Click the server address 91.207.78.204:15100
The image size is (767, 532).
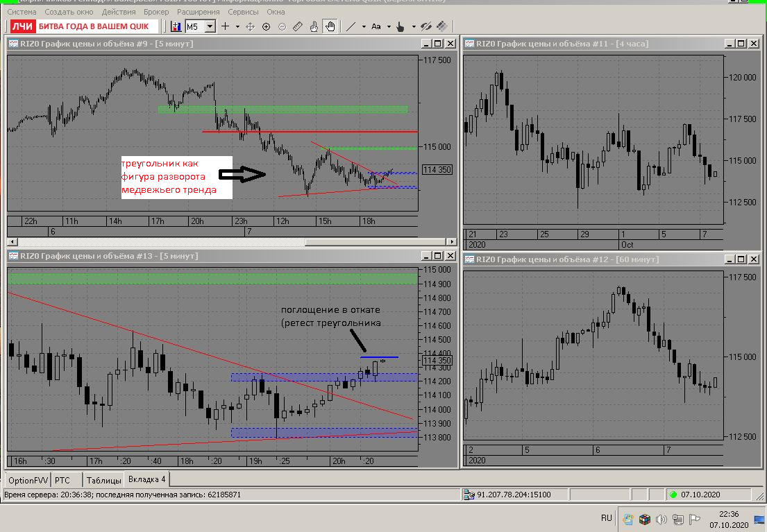click(514, 495)
